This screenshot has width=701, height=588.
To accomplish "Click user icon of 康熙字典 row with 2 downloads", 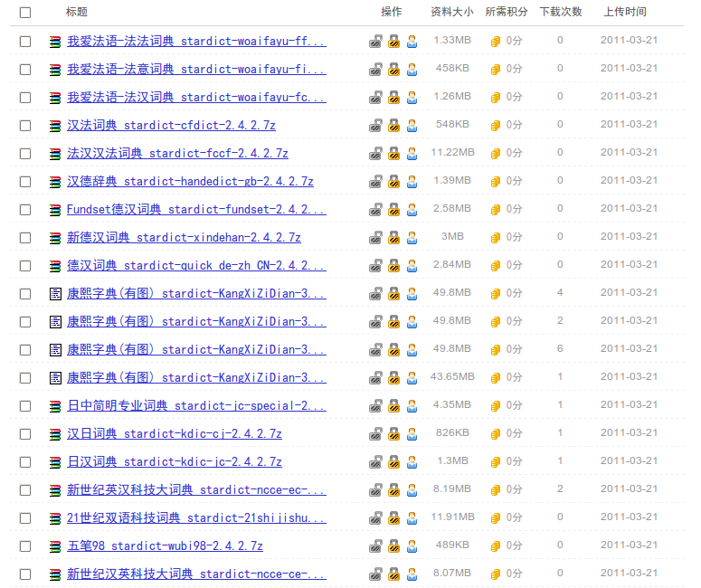I will [412, 322].
